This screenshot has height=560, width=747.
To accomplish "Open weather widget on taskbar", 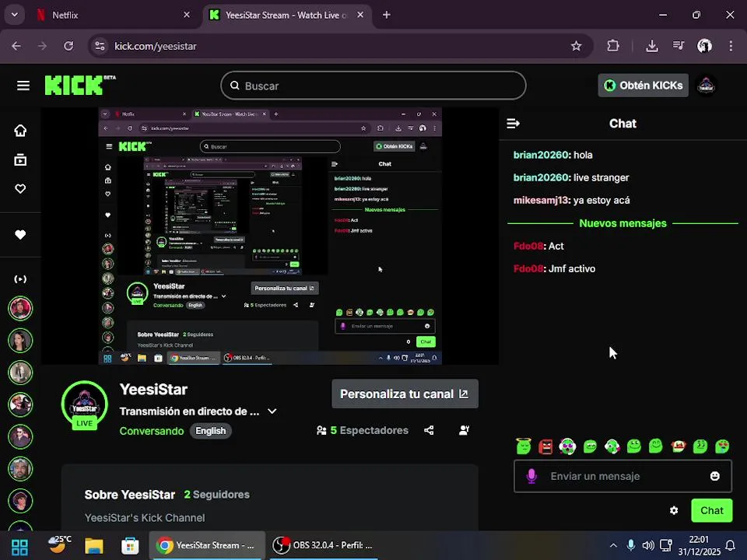I will [59, 544].
